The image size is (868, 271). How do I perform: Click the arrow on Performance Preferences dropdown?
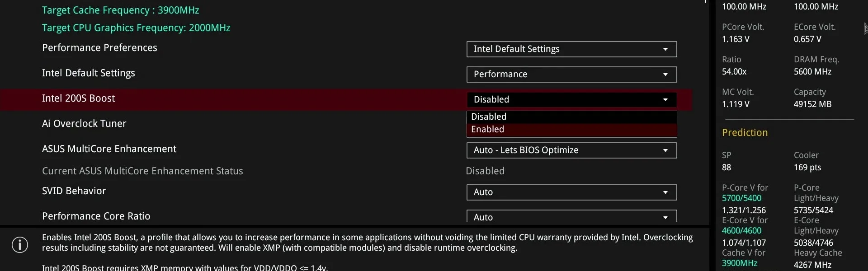coord(665,49)
